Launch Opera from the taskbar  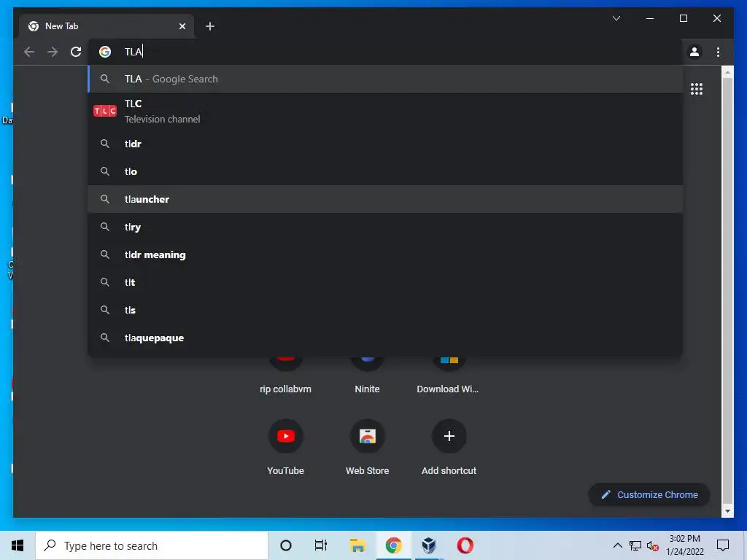465,545
